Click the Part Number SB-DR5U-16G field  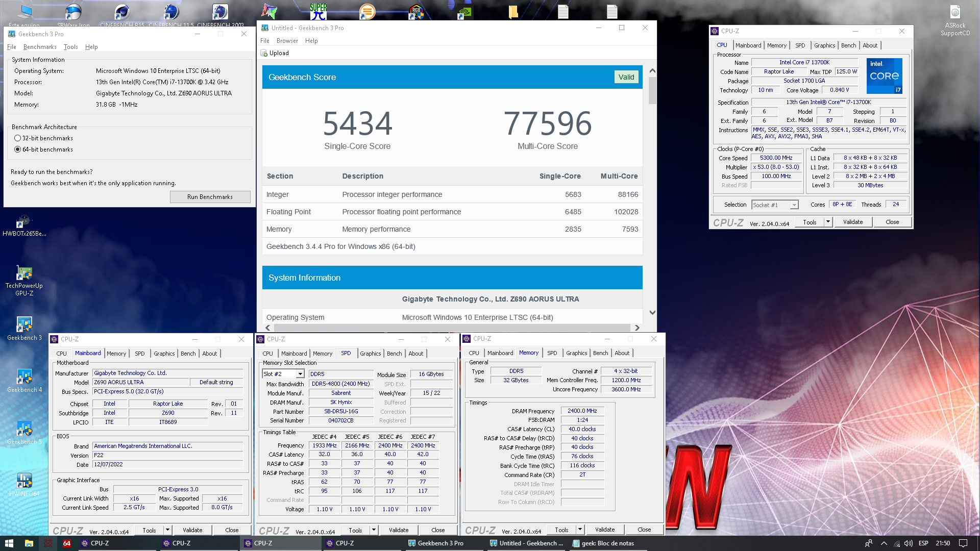[341, 411]
